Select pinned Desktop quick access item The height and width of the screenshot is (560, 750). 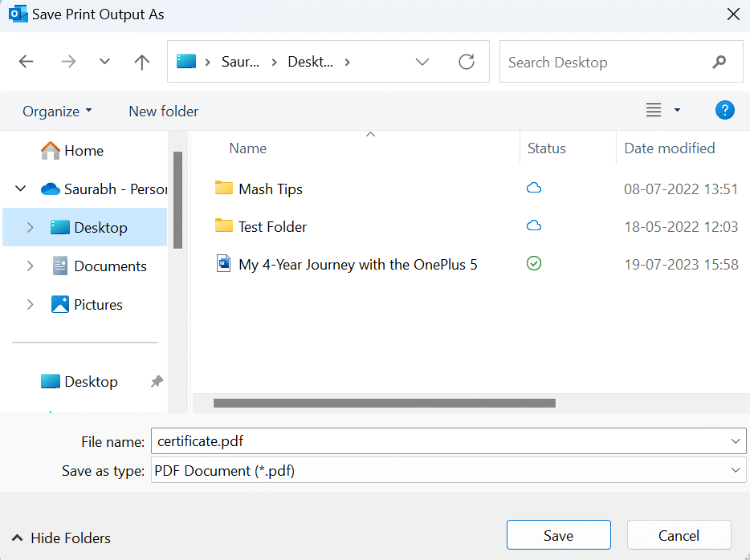pos(79,381)
